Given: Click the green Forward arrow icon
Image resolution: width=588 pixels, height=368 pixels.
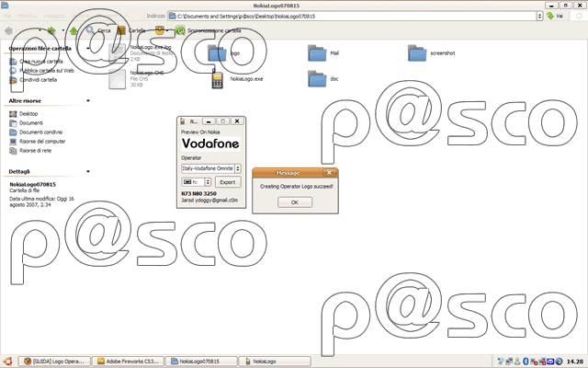Looking at the screenshot, I should 51,30.
